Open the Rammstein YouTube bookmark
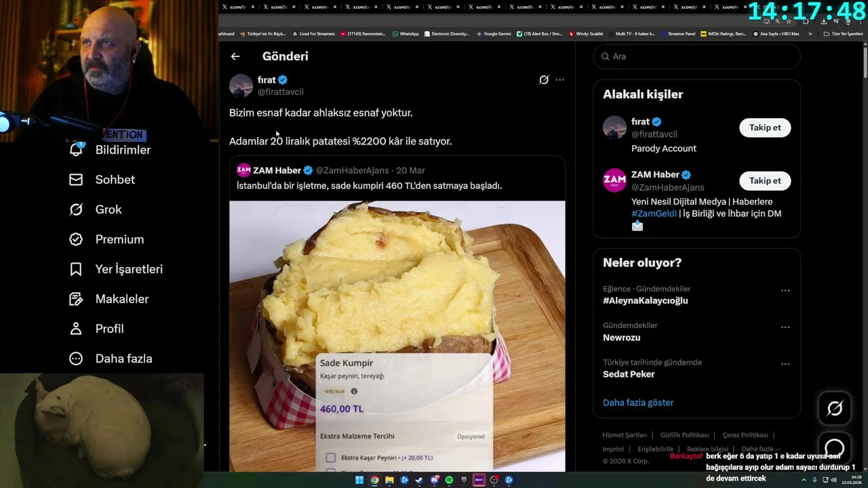Viewport: 868px width, 488px height. pyautogui.click(x=363, y=34)
